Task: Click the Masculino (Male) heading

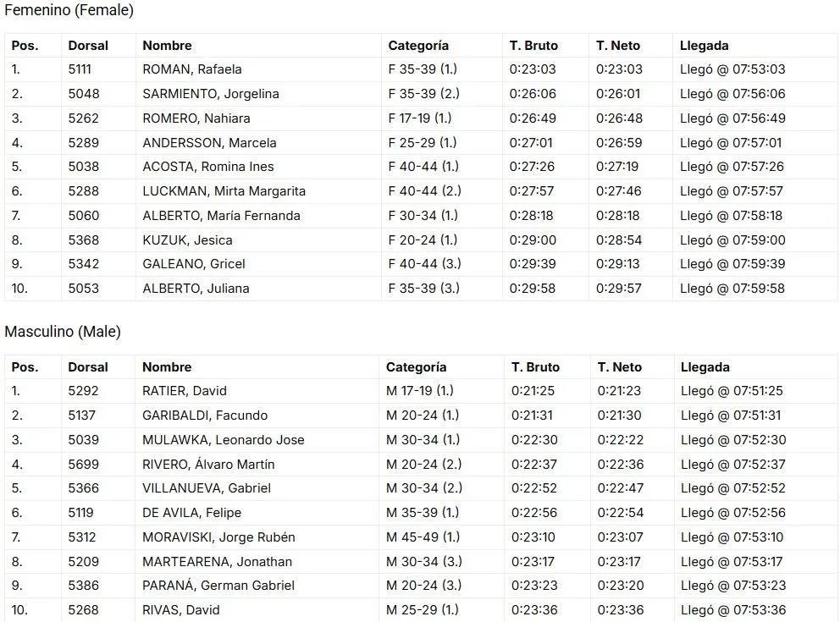Action: (x=63, y=332)
